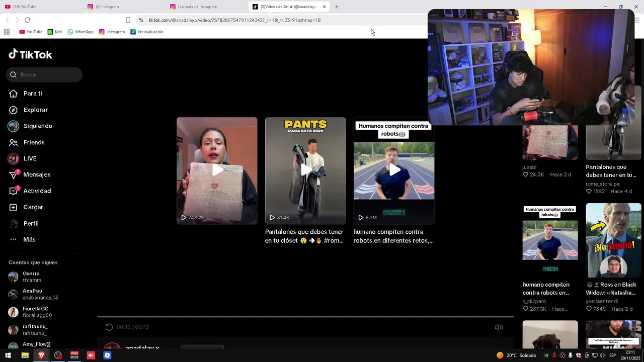Click sidebar author yosilaentendi
The height and width of the screenshot is (362, 644).
click(603, 302)
